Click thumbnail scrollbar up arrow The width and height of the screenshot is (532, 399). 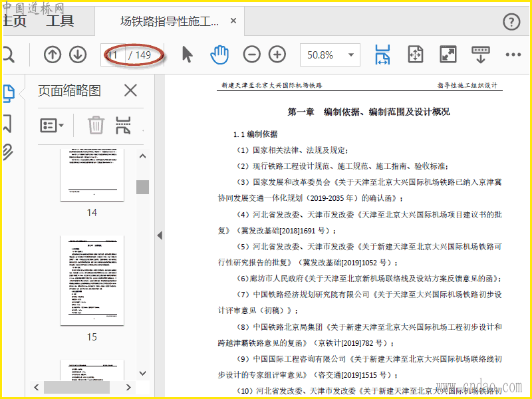pos(143,156)
